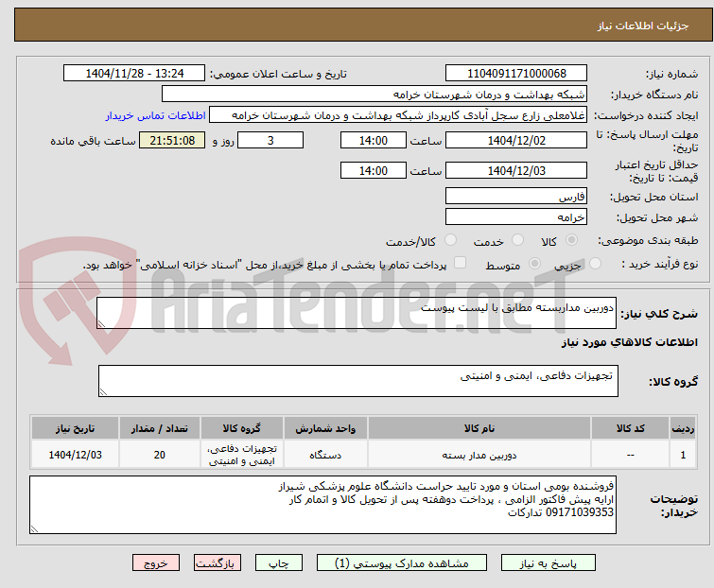The image size is (714, 588).
Task: Click the 'شرح کلی نیاز:' label
Action: [659, 314]
